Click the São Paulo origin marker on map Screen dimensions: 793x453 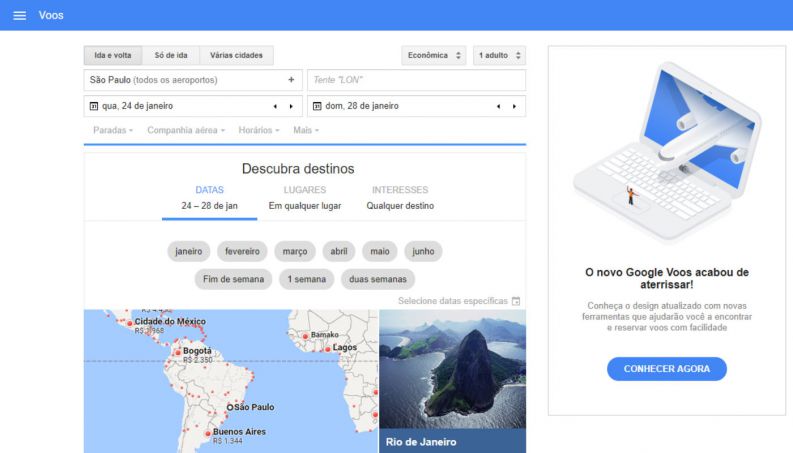point(230,407)
